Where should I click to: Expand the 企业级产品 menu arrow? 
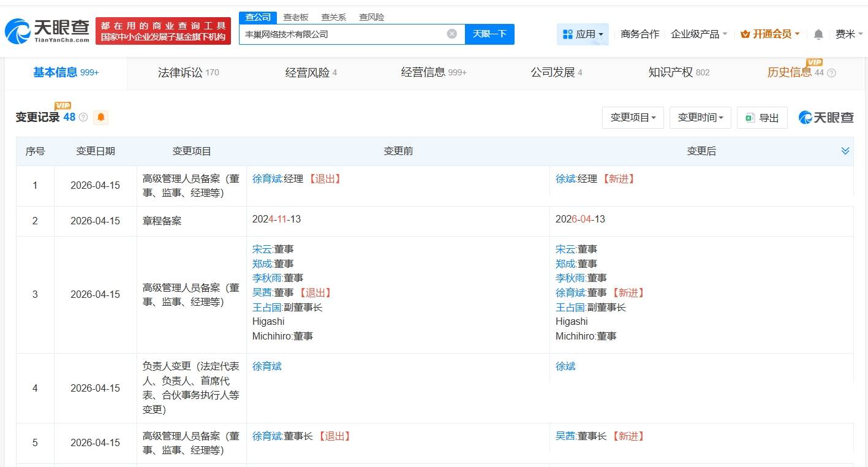(x=726, y=35)
